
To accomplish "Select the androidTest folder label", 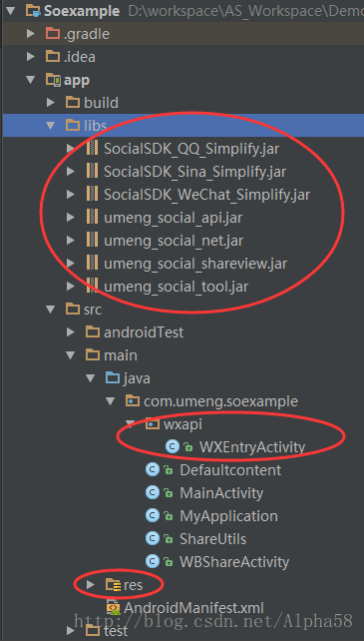I will pyautogui.click(x=144, y=332).
